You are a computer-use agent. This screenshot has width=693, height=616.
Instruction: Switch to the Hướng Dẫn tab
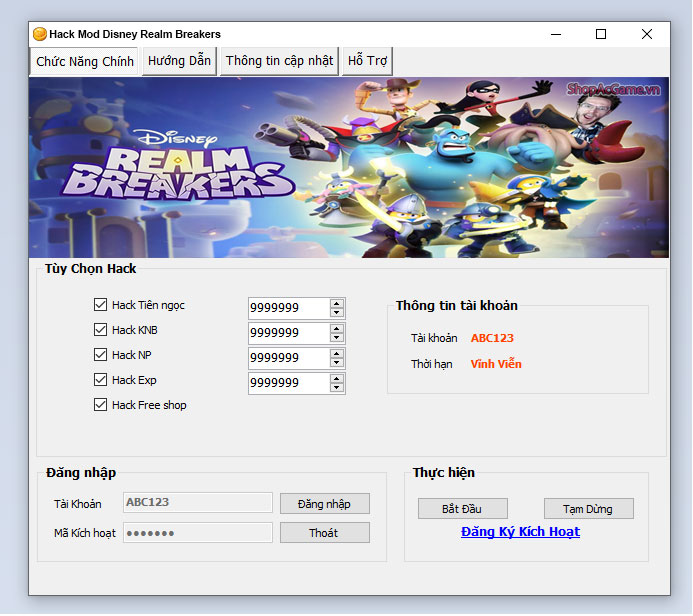click(x=179, y=61)
